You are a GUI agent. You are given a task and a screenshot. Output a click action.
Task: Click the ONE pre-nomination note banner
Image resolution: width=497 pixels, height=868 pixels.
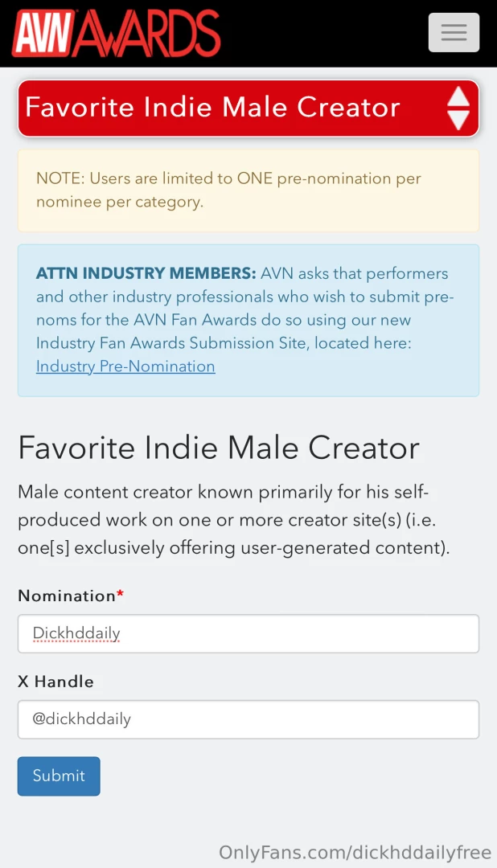click(x=249, y=190)
